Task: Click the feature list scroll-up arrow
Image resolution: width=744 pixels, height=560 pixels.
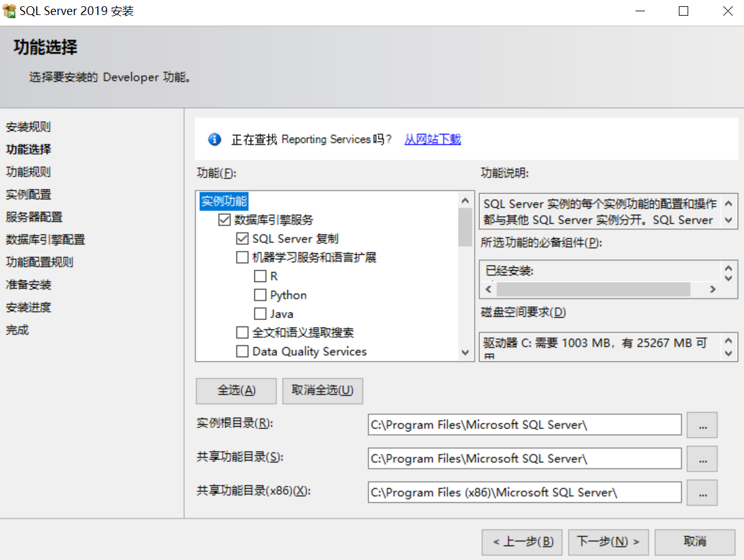Action: (465, 200)
